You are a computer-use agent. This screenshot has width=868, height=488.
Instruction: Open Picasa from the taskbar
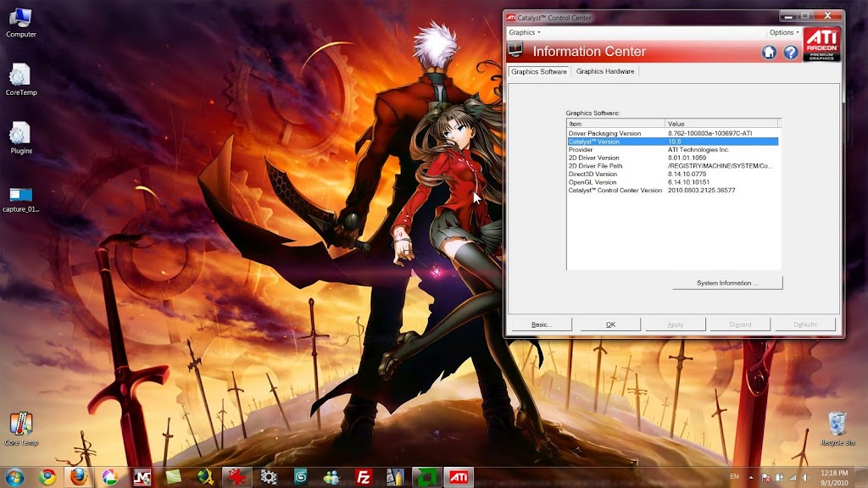[x=110, y=477]
